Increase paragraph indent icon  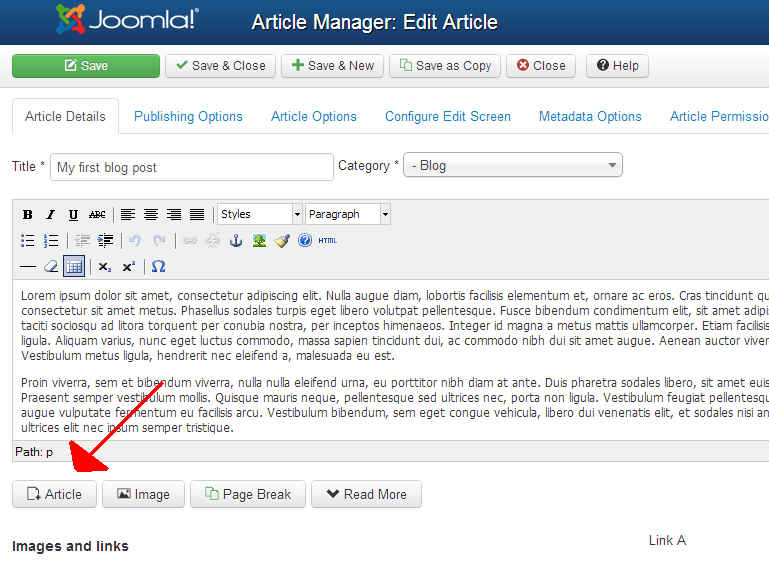[x=105, y=240]
